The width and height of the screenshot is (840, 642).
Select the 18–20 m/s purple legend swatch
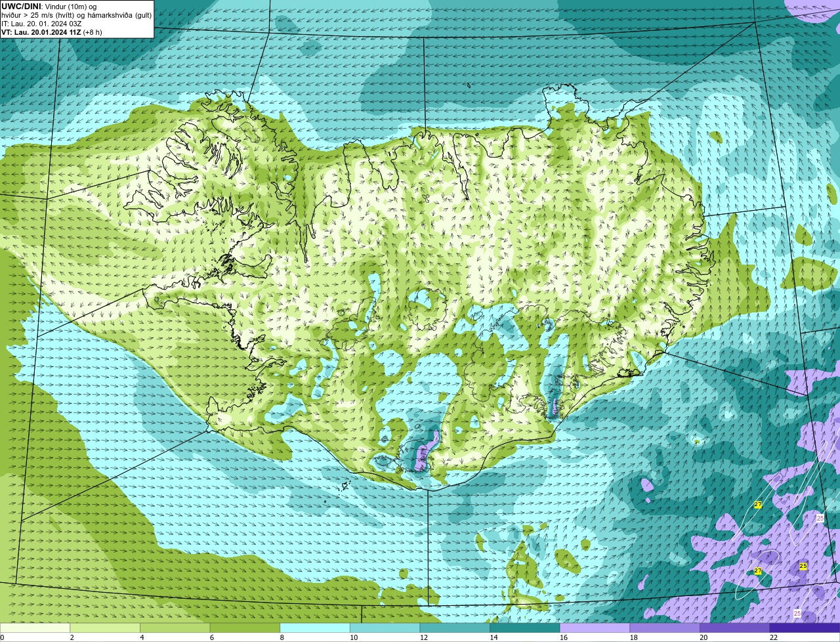click(665, 628)
